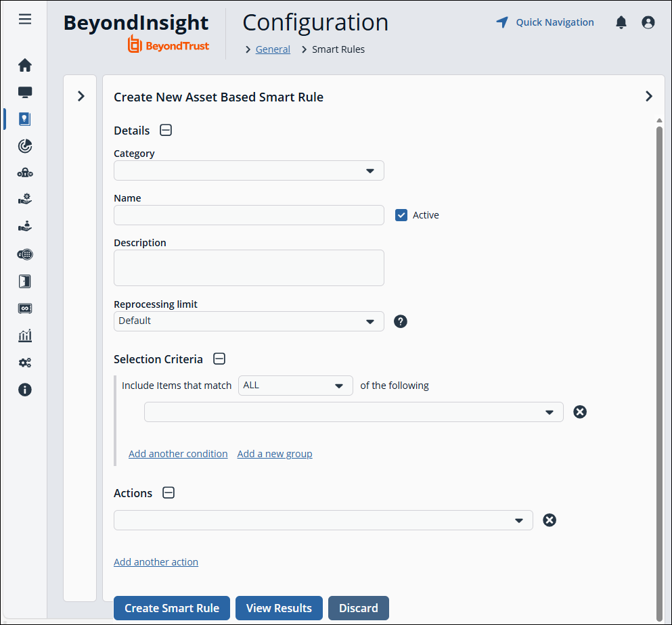Open the hand with gear sidebar icon
This screenshot has width=672, height=625.
point(25,199)
